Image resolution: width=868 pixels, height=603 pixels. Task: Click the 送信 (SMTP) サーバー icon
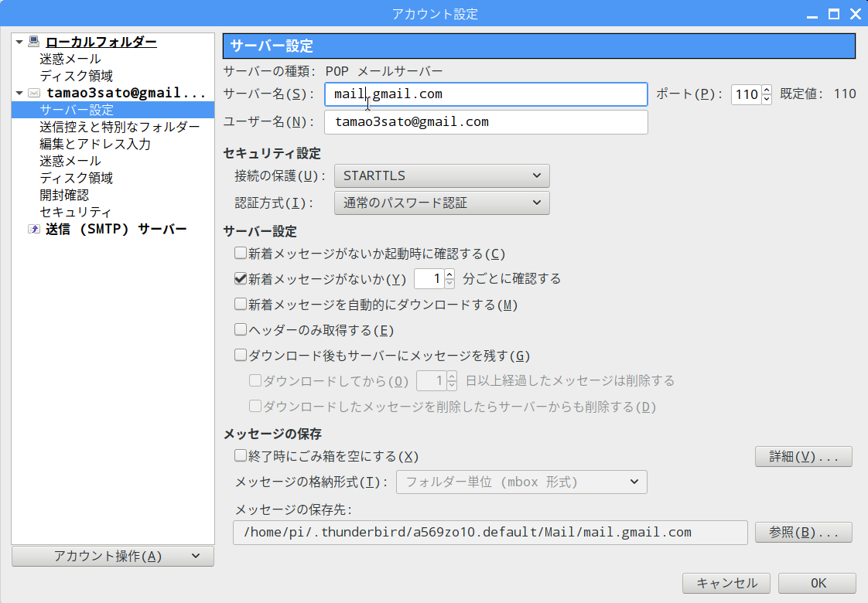(x=34, y=229)
